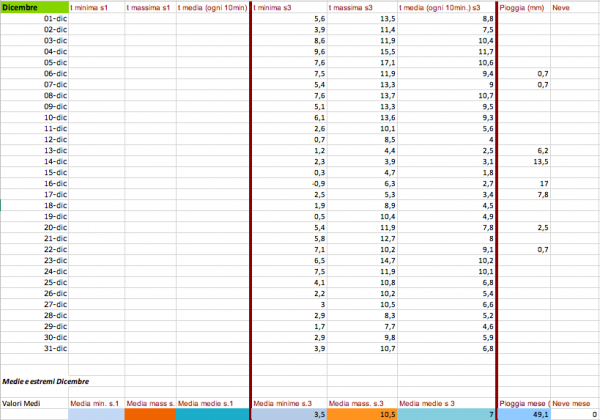Click the 'Media min. s.1' label
This screenshot has height=420, width=600.
click(x=96, y=403)
